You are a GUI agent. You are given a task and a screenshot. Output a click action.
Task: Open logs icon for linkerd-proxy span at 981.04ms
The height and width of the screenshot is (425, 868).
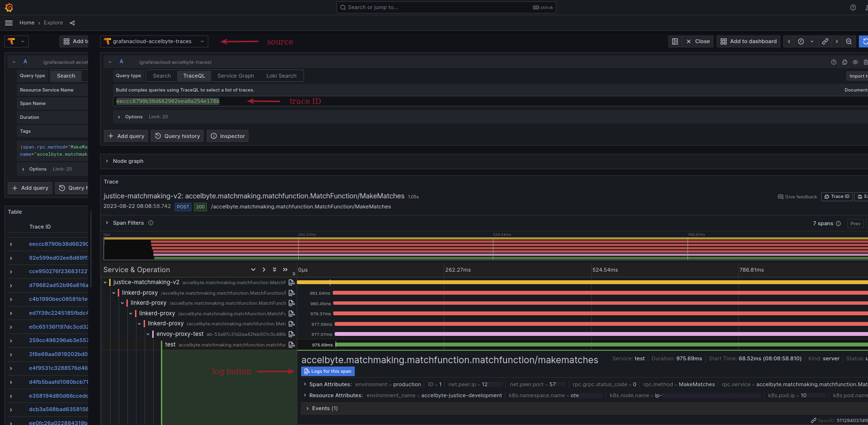(x=292, y=293)
